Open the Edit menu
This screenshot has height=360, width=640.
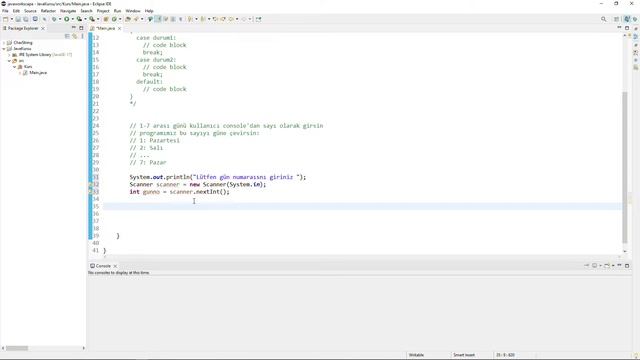16,11
